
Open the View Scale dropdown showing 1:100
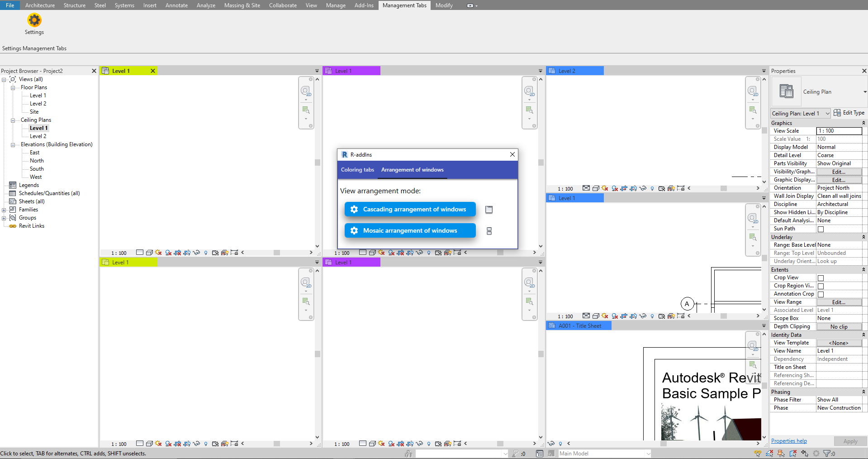pyautogui.click(x=839, y=131)
